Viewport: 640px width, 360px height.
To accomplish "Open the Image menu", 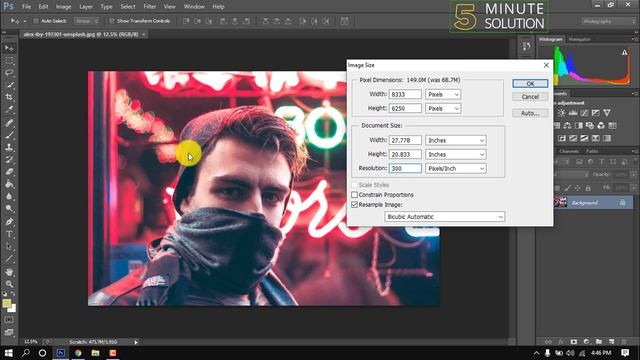I will click(x=63, y=7).
